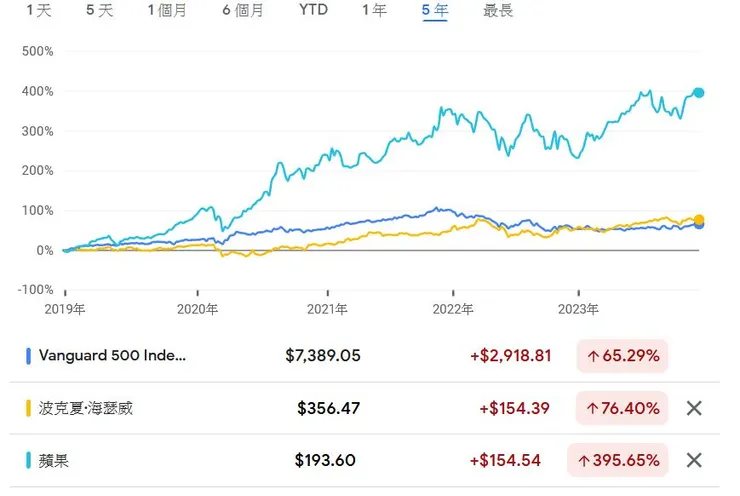Switch to the 6個月 range
Screen dimensions: 740x496
243,10
